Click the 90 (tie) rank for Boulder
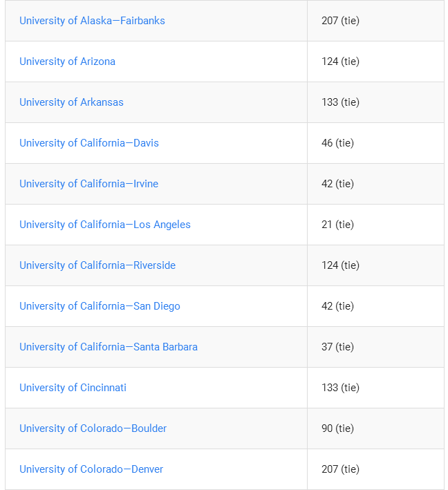This screenshot has height=490, width=448. point(337,428)
